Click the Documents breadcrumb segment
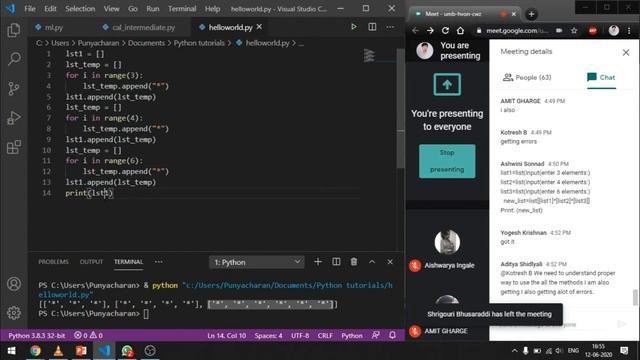The width and height of the screenshot is (640, 360). tap(147, 43)
